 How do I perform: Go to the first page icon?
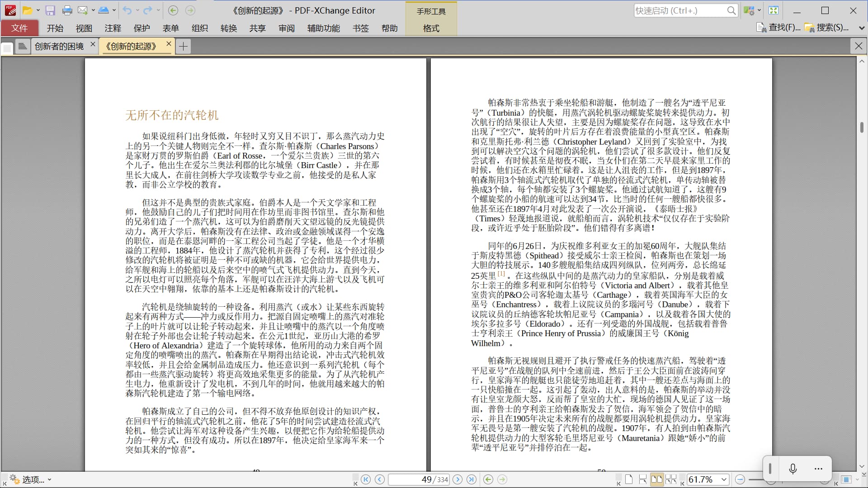pos(366,479)
